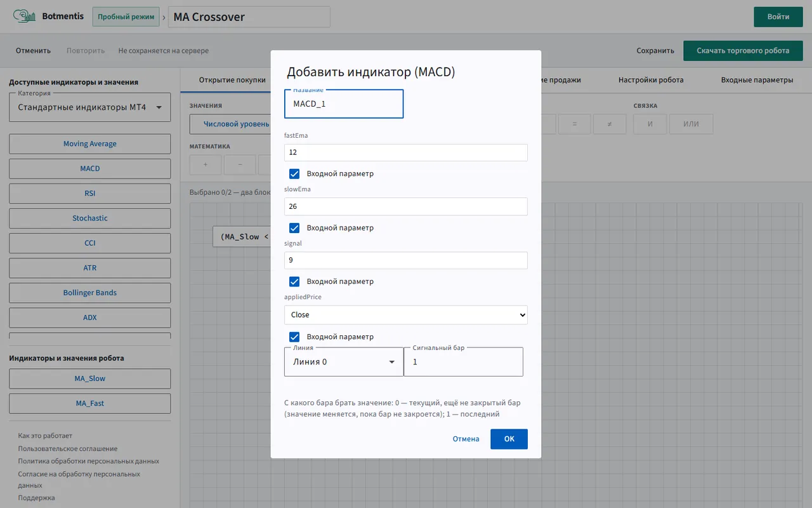Click the plus math operator button
This screenshot has height=508, width=812.
pyautogui.click(x=206, y=164)
